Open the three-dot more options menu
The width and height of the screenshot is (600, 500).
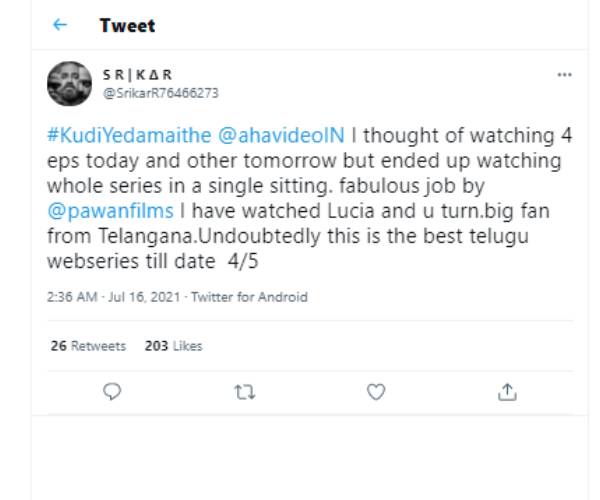(x=564, y=75)
